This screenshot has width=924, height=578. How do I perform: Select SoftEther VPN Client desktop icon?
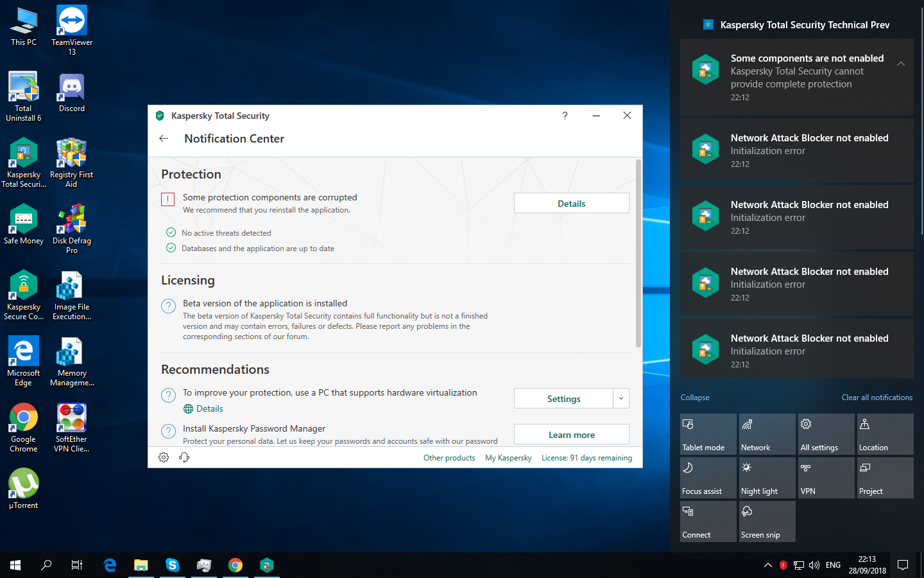[x=72, y=427]
